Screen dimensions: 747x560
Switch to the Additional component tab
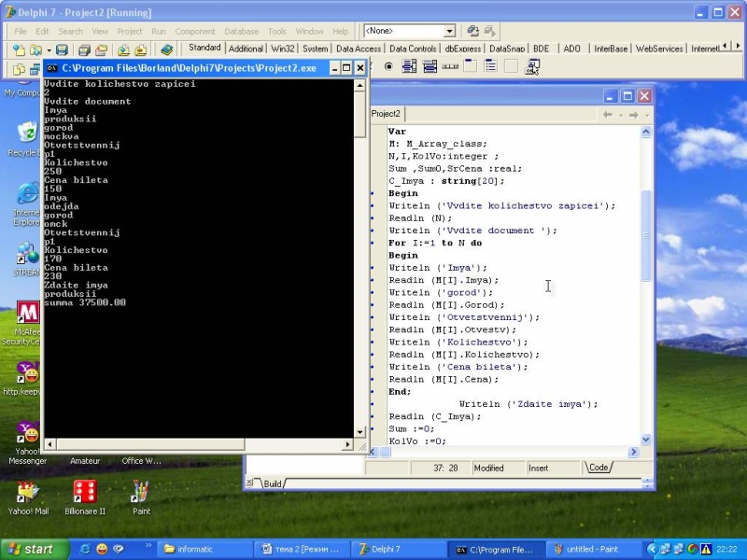pyautogui.click(x=246, y=49)
